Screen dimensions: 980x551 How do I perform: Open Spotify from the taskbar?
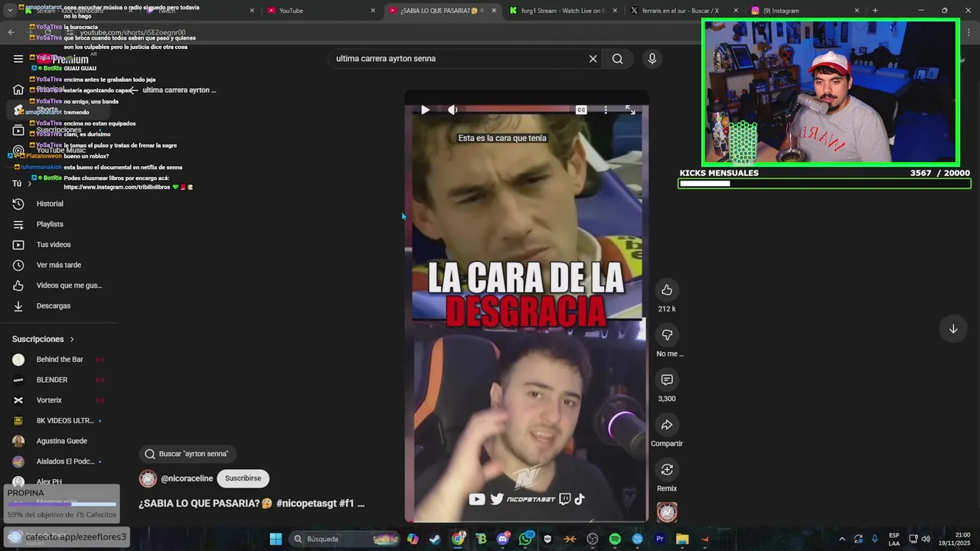pyautogui.click(x=615, y=539)
